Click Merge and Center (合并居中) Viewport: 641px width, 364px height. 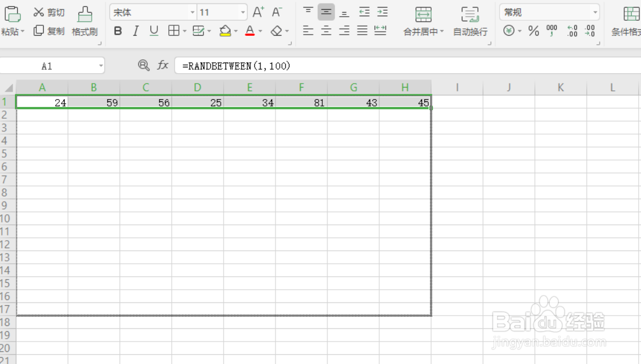(x=423, y=21)
